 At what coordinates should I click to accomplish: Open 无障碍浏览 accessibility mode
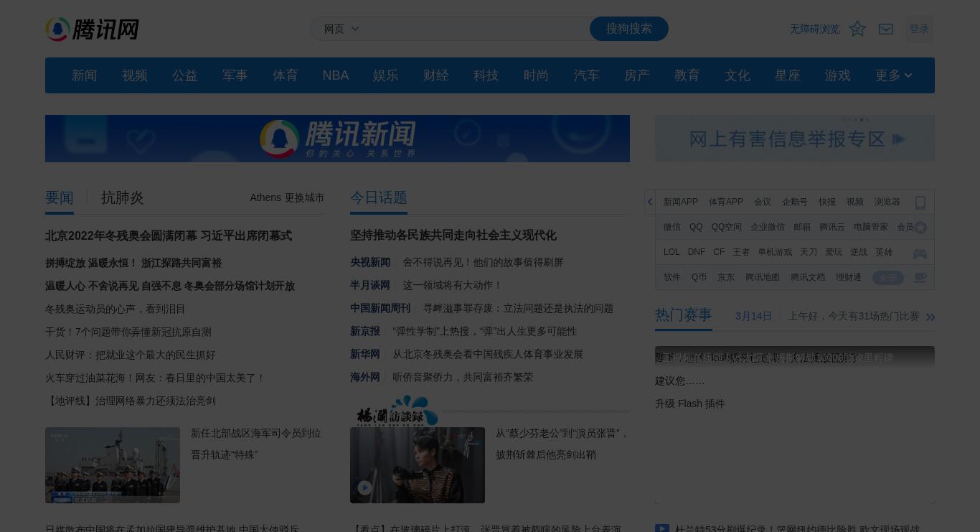(814, 29)
